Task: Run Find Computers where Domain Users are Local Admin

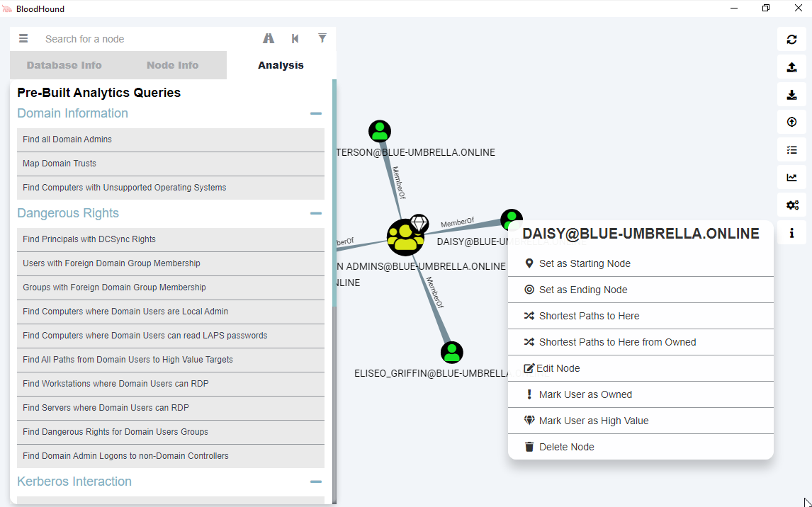Action: pyautogui.click(x=171, y=312)
